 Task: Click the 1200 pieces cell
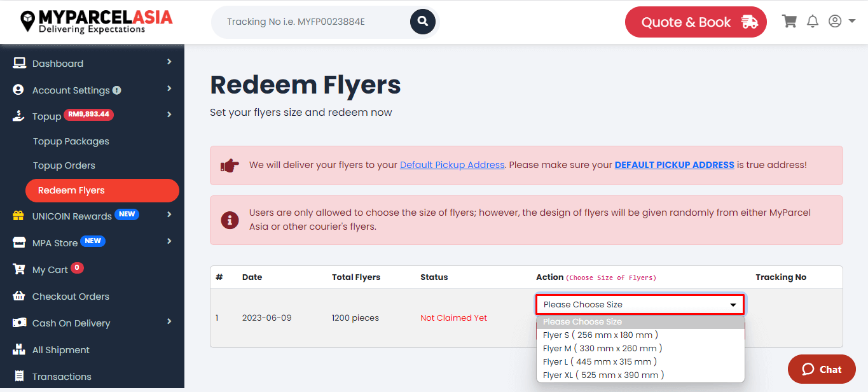pos(355,318)
